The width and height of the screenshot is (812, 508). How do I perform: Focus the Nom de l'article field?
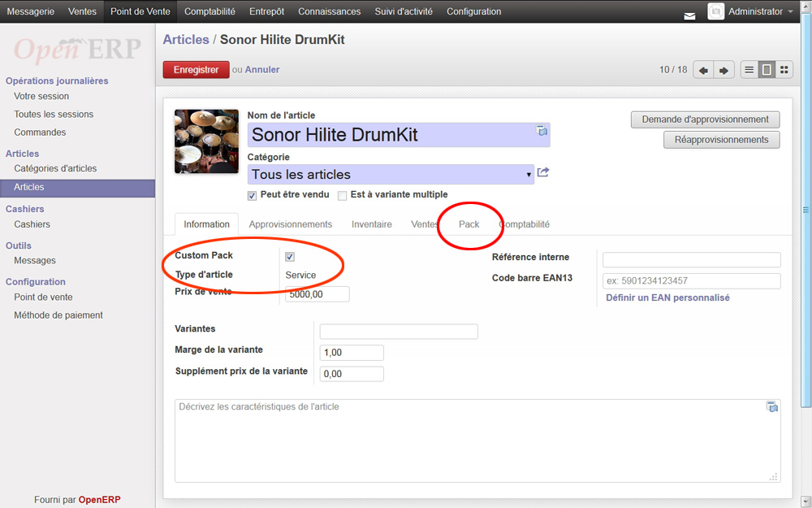(x=399, y=135)
